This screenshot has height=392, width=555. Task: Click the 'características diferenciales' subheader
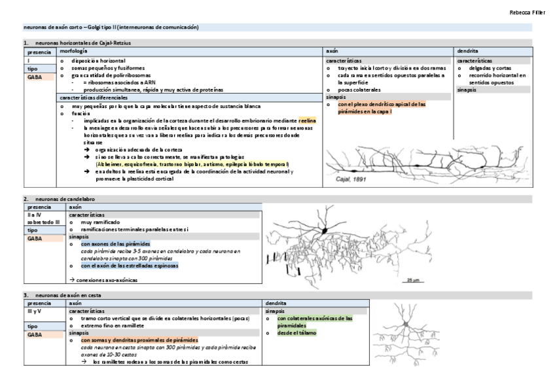click(x=94, y=97)
